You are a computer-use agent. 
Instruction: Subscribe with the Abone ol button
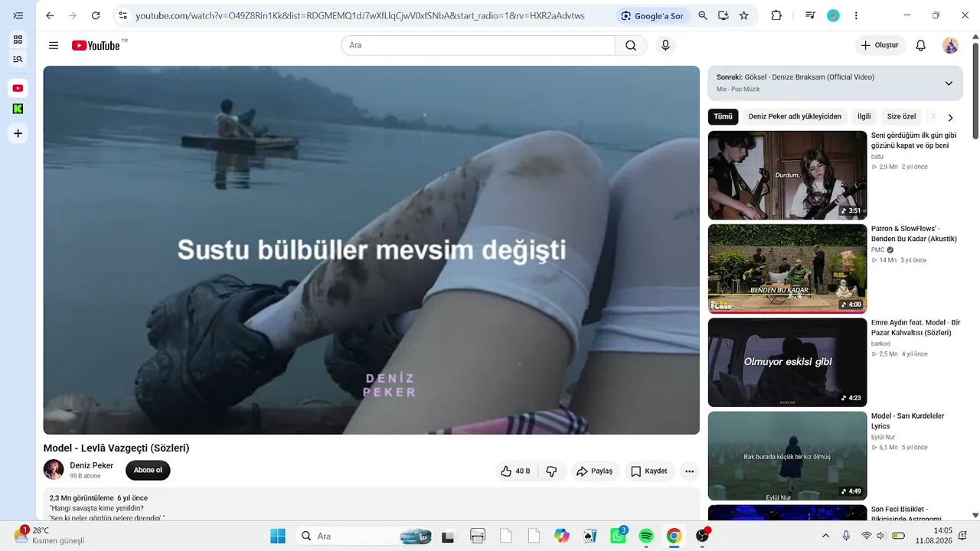[148, 471]
